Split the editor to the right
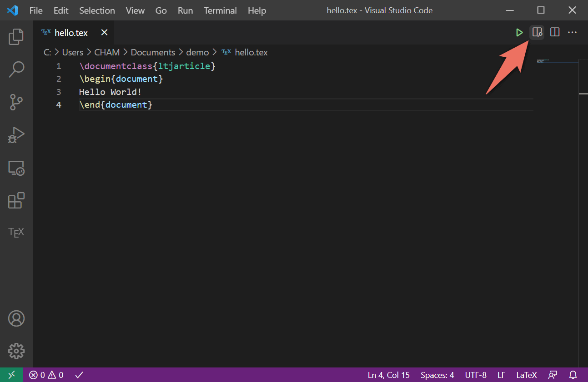This screenshot has height=382, width=588. point(555,33)
